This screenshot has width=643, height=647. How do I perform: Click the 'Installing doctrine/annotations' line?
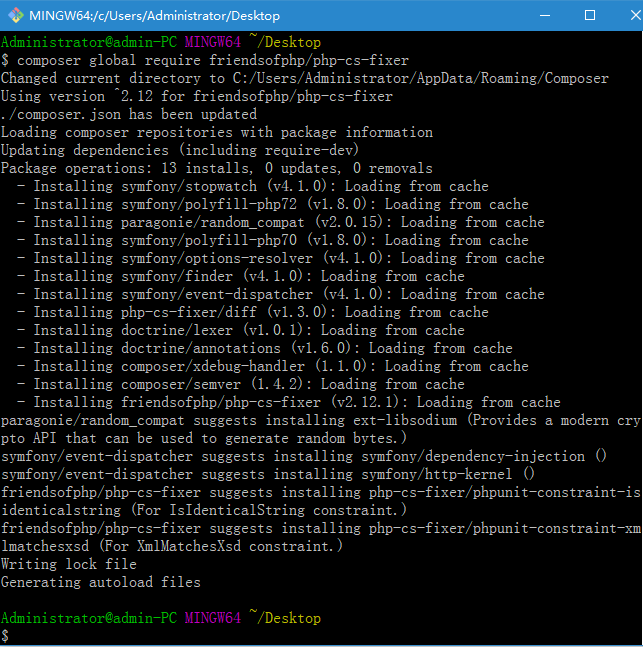(x=265, y=348)
